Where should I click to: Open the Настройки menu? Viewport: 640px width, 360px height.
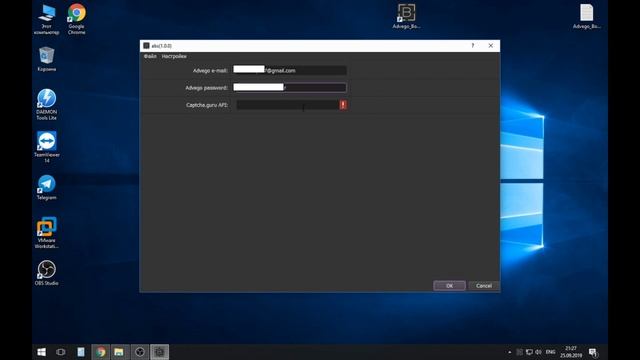[x=174, y=56]
